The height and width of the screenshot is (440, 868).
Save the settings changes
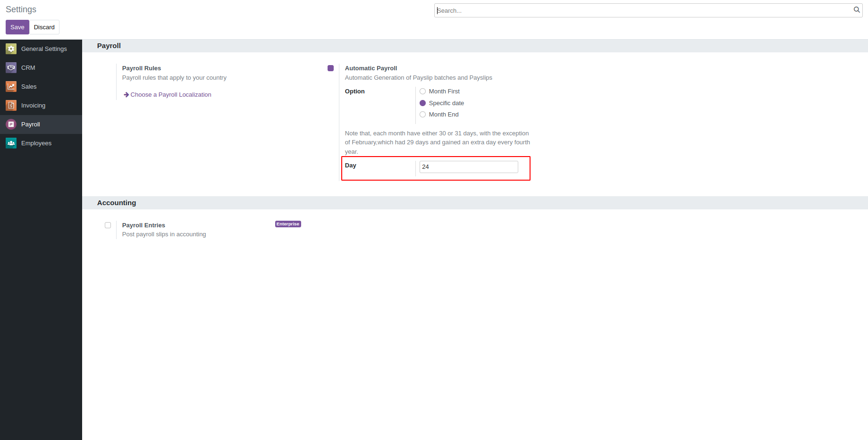coord(17,27)
